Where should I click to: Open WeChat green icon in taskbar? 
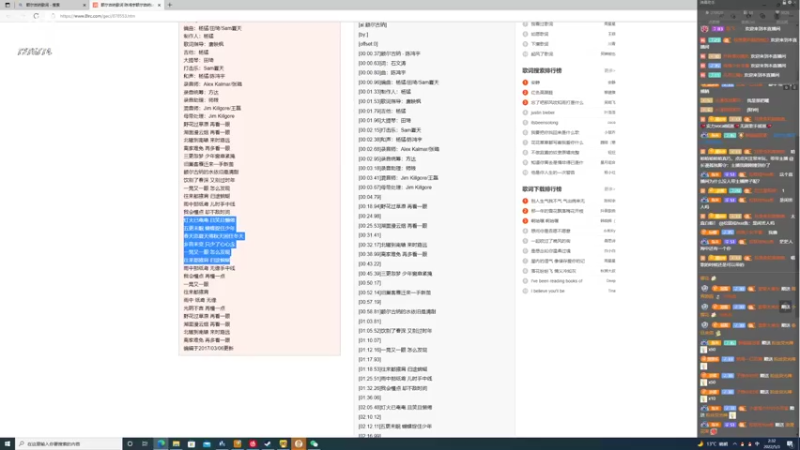(x=314, y=444)
